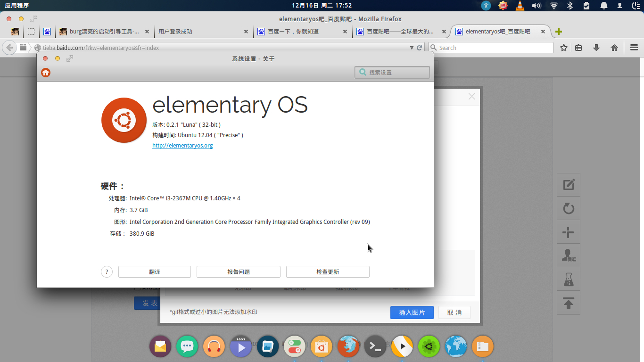
Task: Select the pinned Baidu paw tab
Action: [x=47, y=32]
